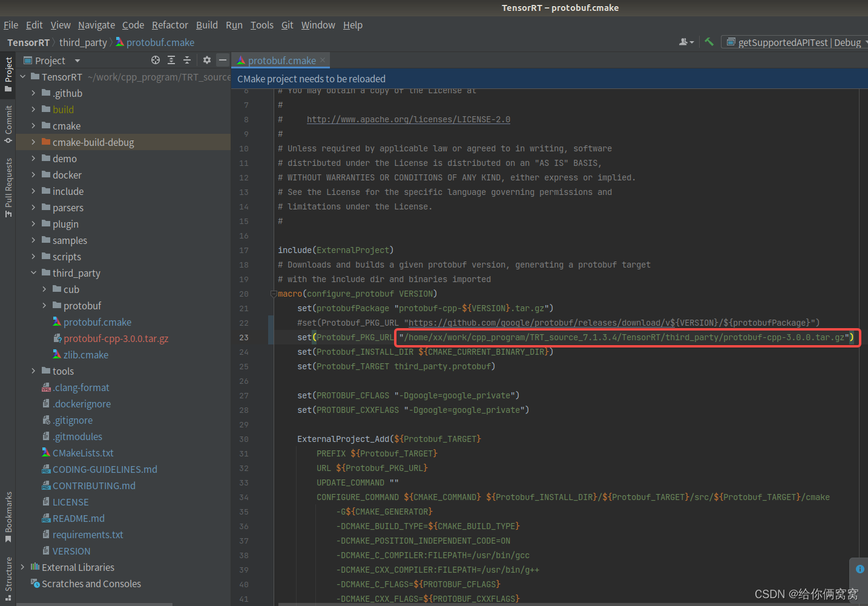868x606 pixels.
Task: Select CODING-GUIDELINES.md file
Action: click(x=105, y=469)
